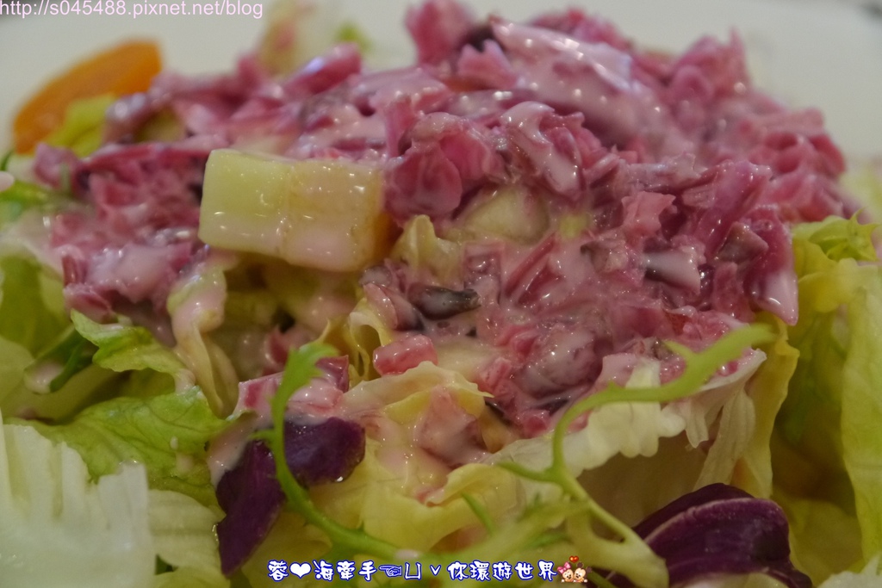Screen dimensions: 882x588
Task: Click the green lettuce leaf on left side
Action: [129, 422]
